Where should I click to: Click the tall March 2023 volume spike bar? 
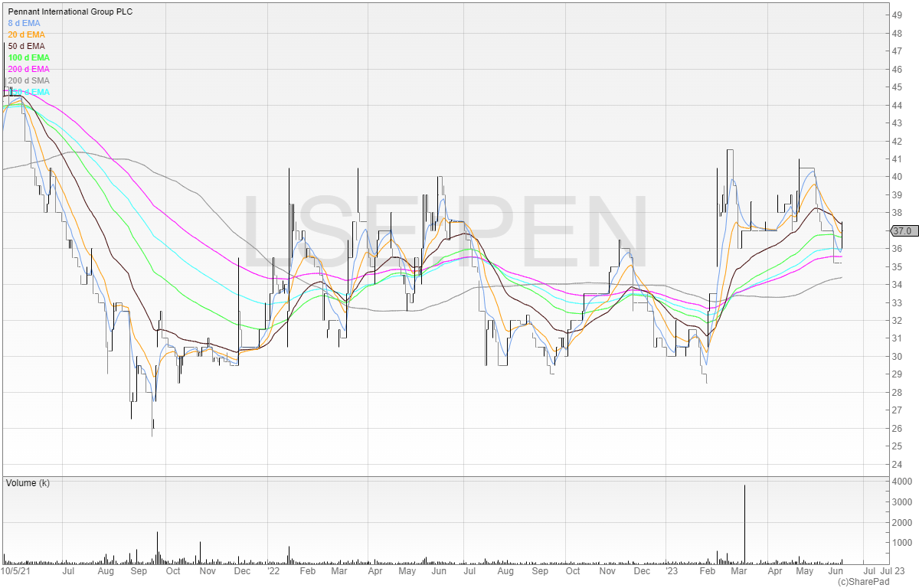[x=744, y=524]
